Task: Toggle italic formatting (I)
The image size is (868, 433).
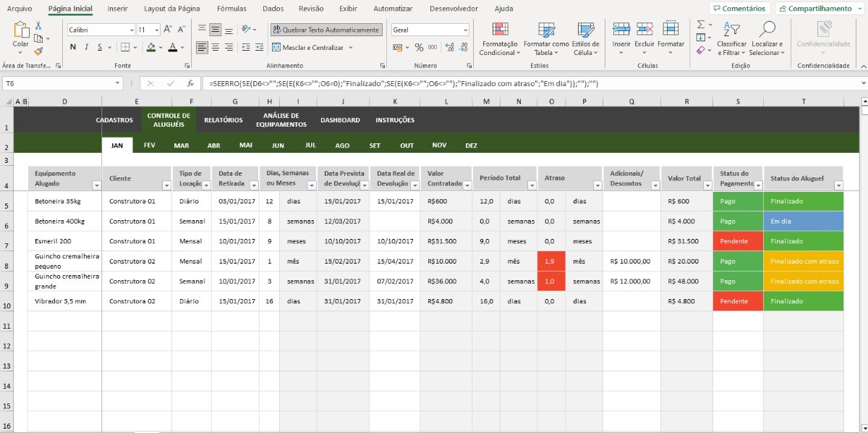Action: coord(87,48)
